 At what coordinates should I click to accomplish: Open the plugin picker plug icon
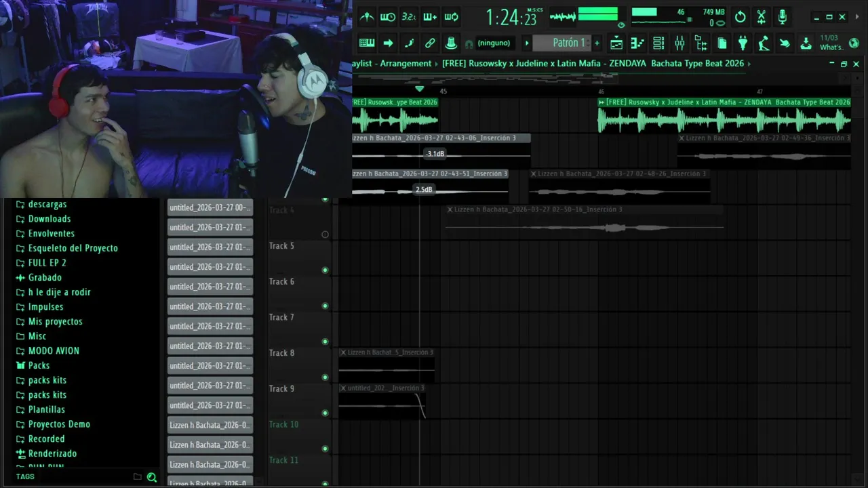pyautogui.click(x=743, y=43)
